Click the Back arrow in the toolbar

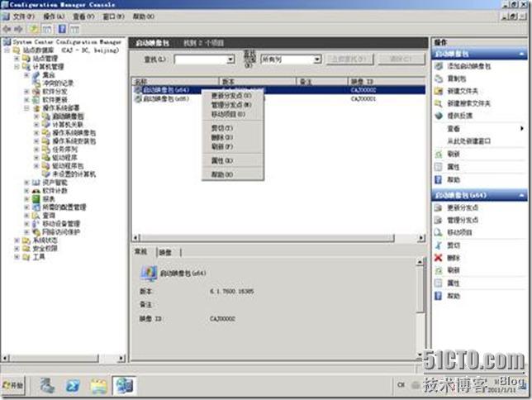[x=7, y=29]
